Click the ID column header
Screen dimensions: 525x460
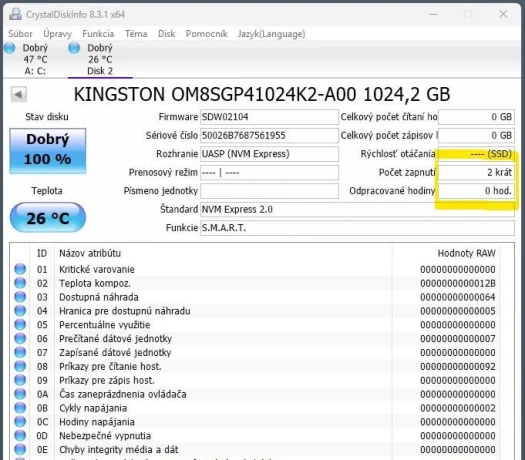pyautogui.click(x=42, y=253)
